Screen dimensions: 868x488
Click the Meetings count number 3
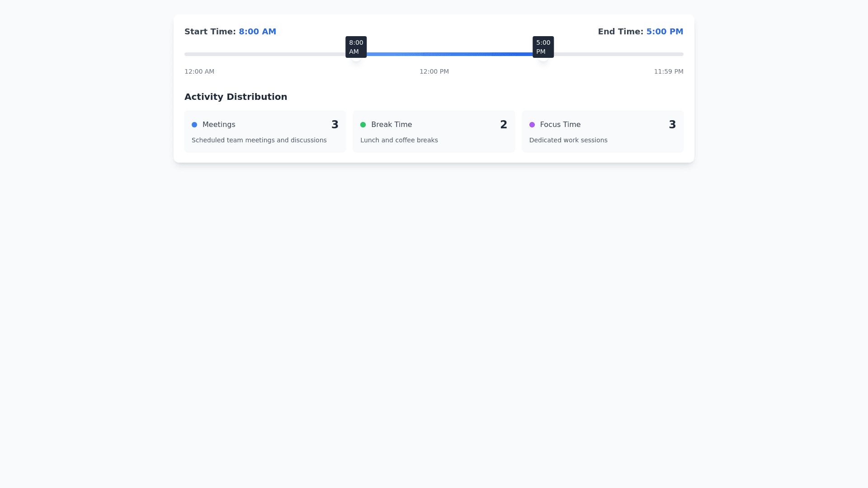(335, 125)
